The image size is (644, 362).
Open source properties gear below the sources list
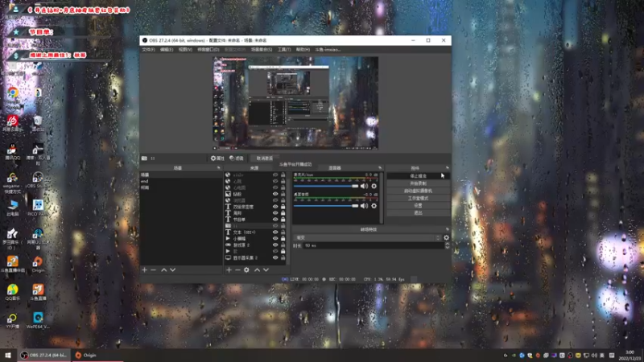click(246, 269)
